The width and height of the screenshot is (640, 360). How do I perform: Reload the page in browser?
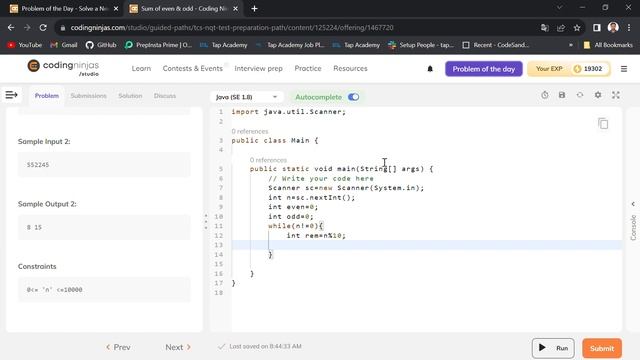pyautogui.click(x=43, y=27)
